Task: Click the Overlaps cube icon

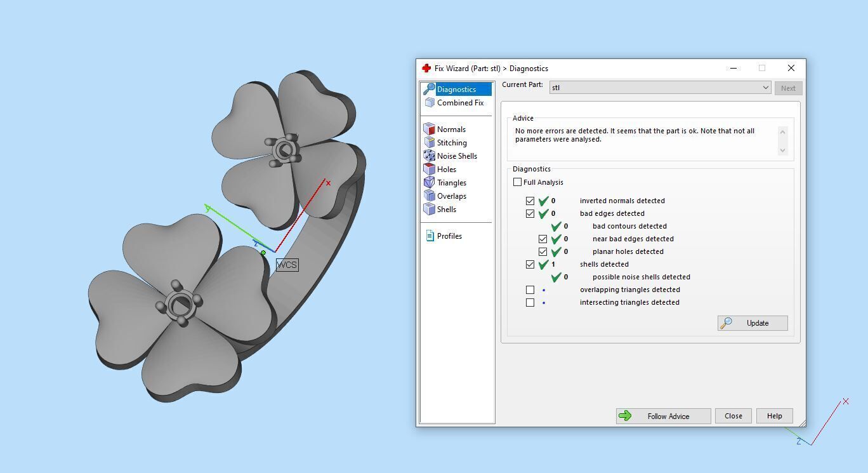Action: [430, 196]
